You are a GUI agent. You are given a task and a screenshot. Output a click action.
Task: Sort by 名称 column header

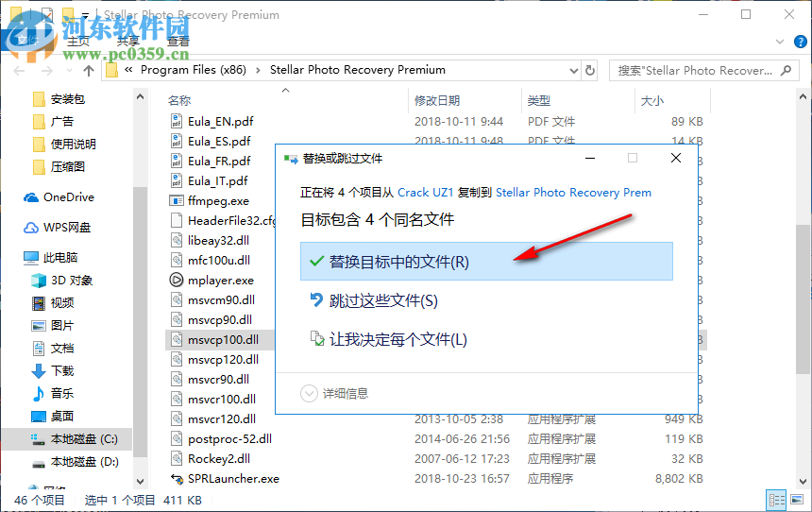click(x=179, y=100)
